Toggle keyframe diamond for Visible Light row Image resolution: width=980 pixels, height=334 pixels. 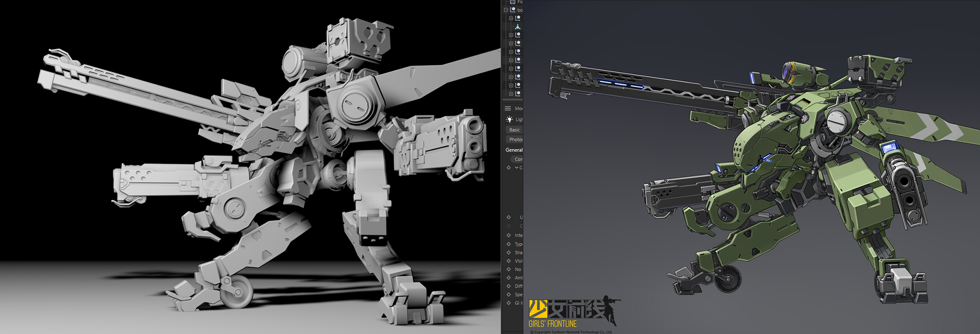pyautogui.click(x=508, y=261)
